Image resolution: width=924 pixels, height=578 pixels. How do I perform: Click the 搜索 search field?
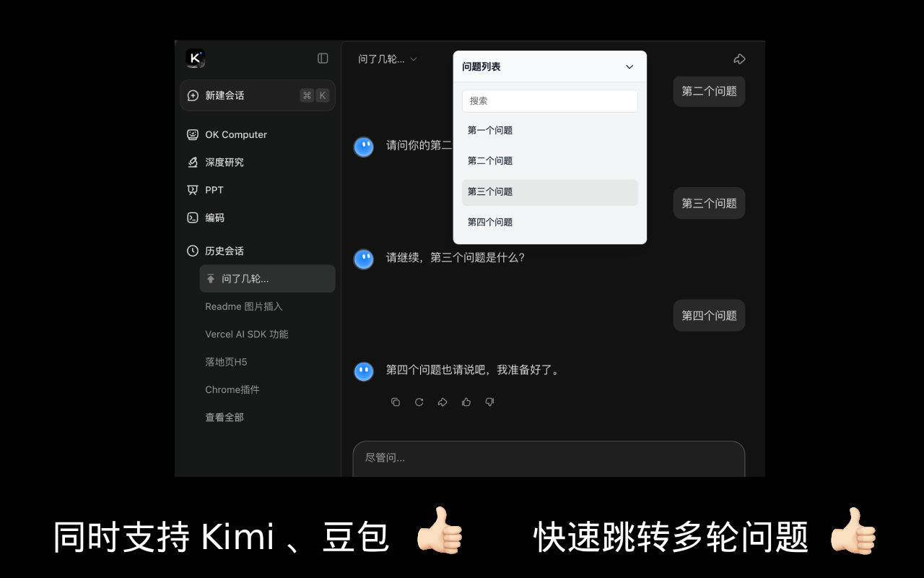tap(549, 100)
